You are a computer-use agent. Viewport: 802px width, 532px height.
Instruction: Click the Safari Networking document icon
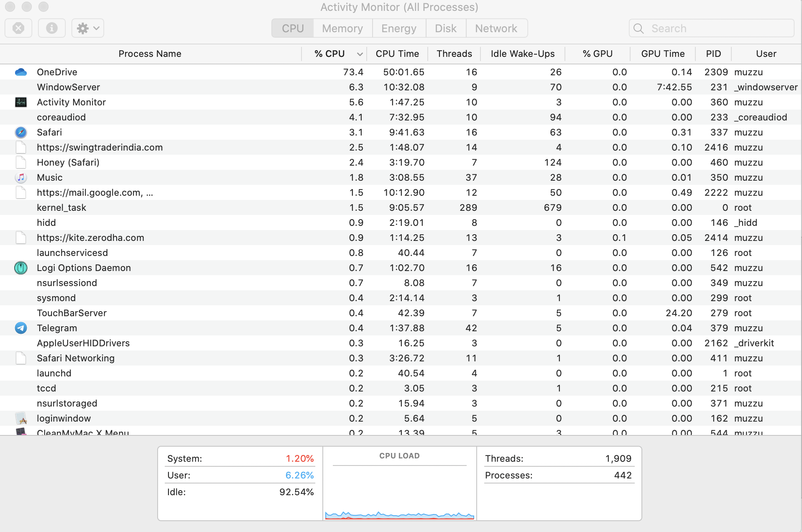(21, 358)
